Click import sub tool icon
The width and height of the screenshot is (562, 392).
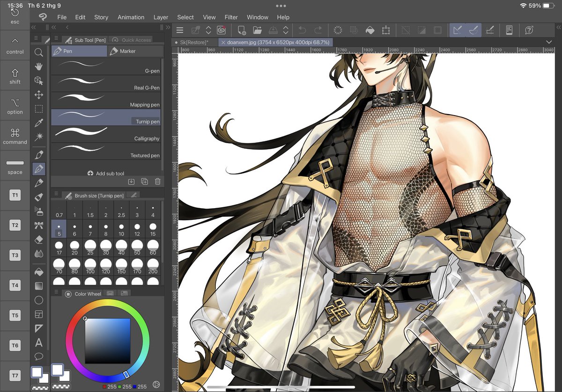[x=131, y=181]
